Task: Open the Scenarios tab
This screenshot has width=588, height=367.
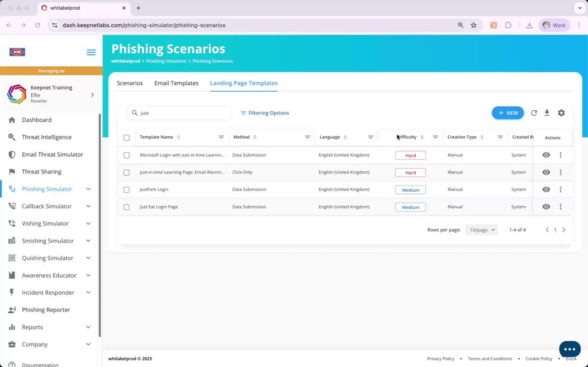Action: pyautogui.click(x=130, y=83)
